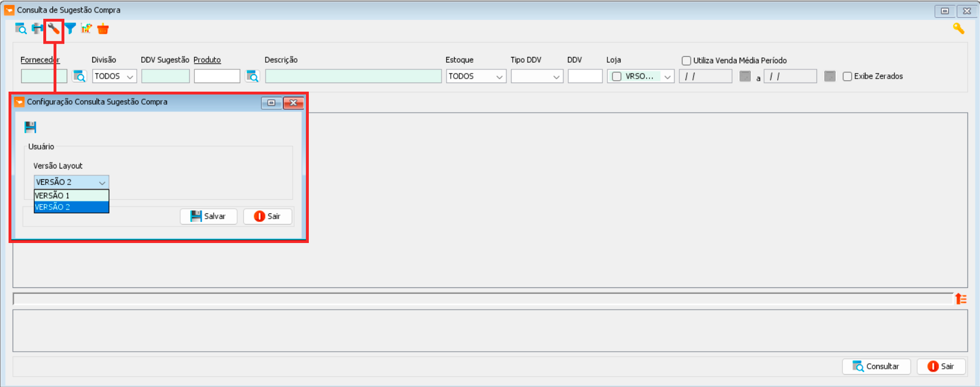980x387 pixels.
Task: Click the Salvar button
Action: coord(209,216)
